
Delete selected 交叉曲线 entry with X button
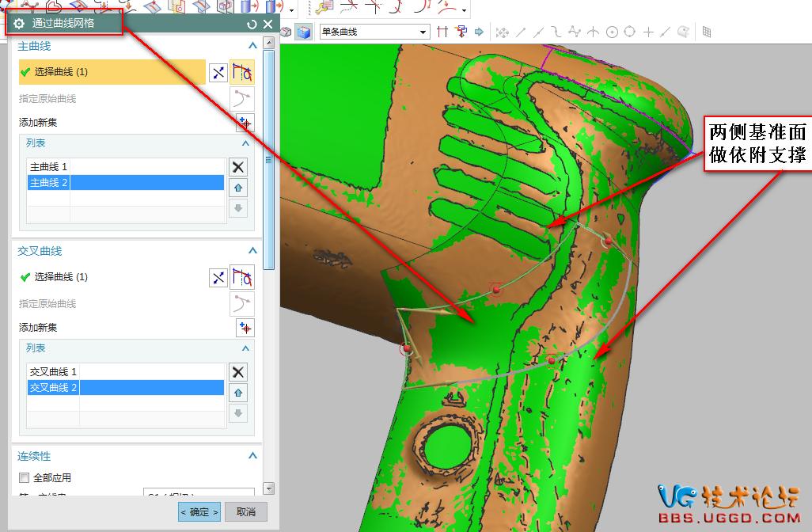pos(237,372)
